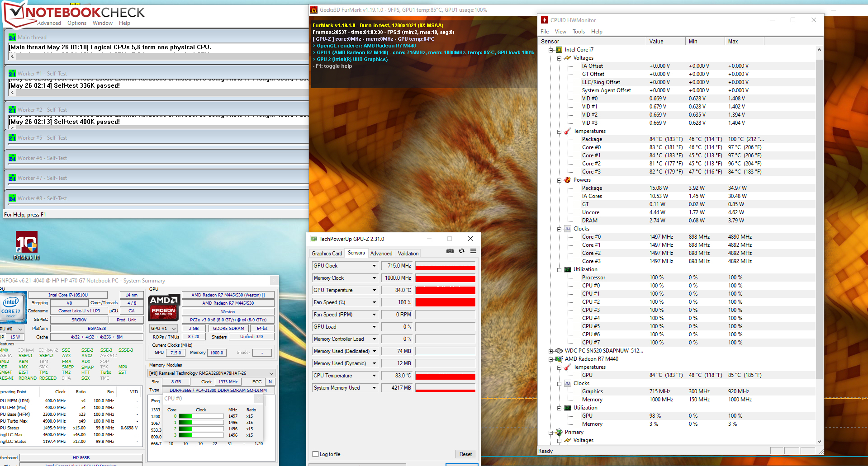This screenshot has height=466, width=868.
Task: Open the GPU Temperature sensor dropdown
Action: coord(374,290)
